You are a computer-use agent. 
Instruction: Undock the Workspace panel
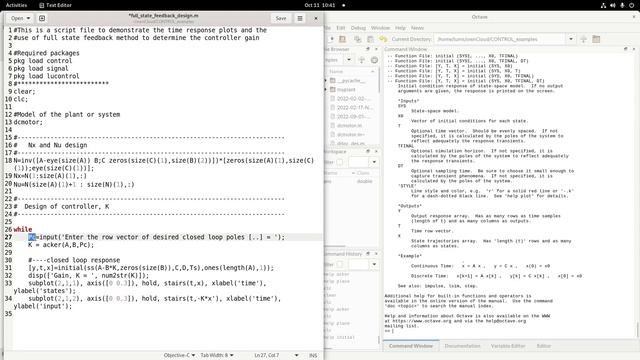[368, 151]
